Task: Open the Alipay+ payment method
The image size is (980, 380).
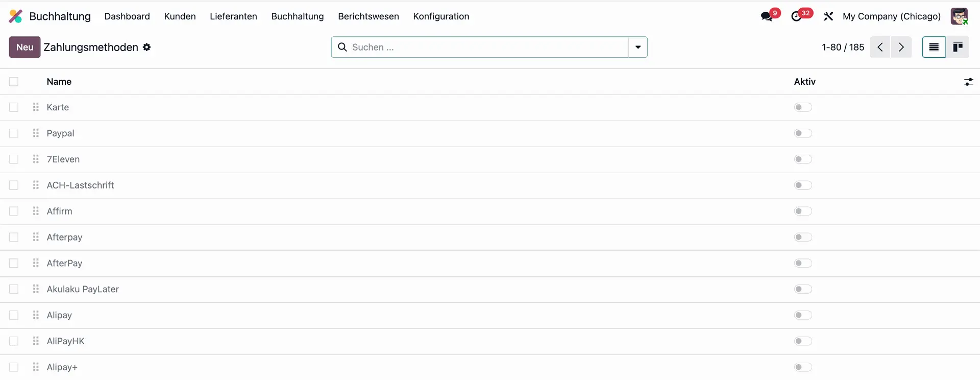Action: click(62, 367)
